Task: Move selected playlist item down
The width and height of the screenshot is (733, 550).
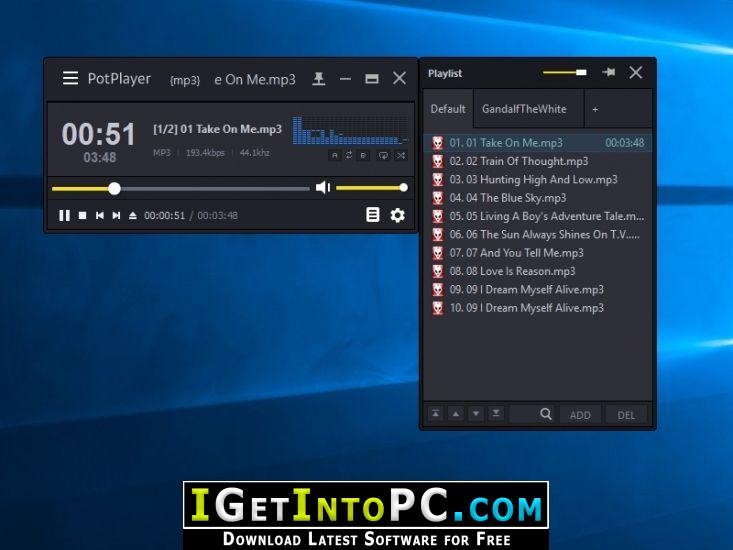Action: click(x=475, y=414)
